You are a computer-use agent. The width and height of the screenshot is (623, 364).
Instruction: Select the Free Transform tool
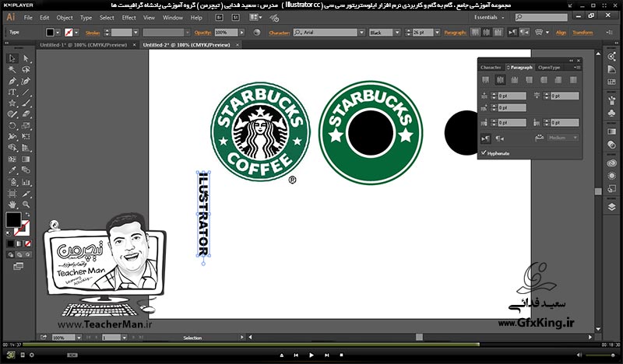pos(26,137)
